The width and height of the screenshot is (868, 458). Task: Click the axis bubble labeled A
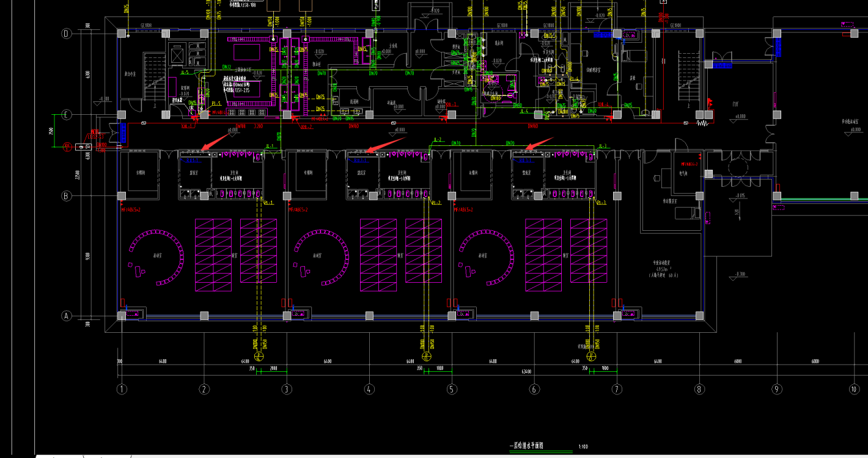coord(67,316)
